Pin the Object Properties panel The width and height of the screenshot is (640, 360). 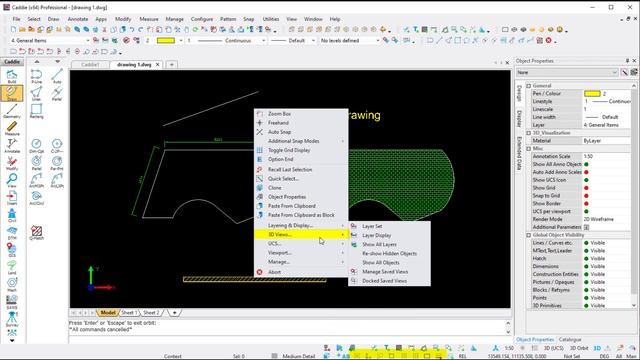point(627,61)
